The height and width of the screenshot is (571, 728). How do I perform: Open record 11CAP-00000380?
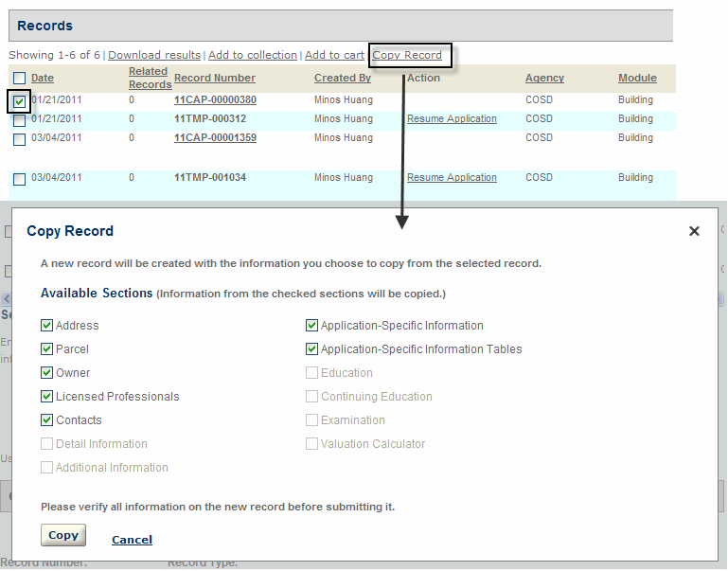pyautogui.click(x=215, y=99)
